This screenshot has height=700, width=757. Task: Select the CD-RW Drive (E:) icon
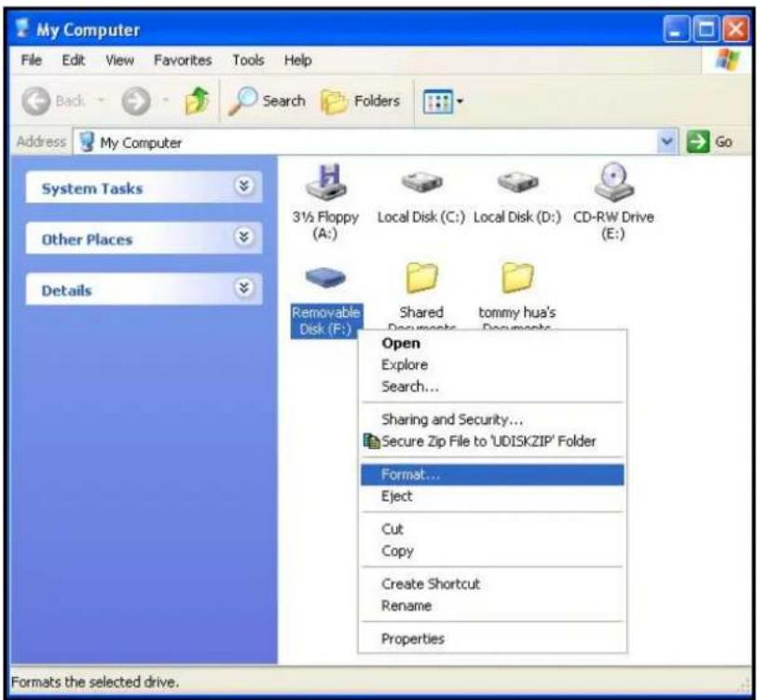click(613, 182)
